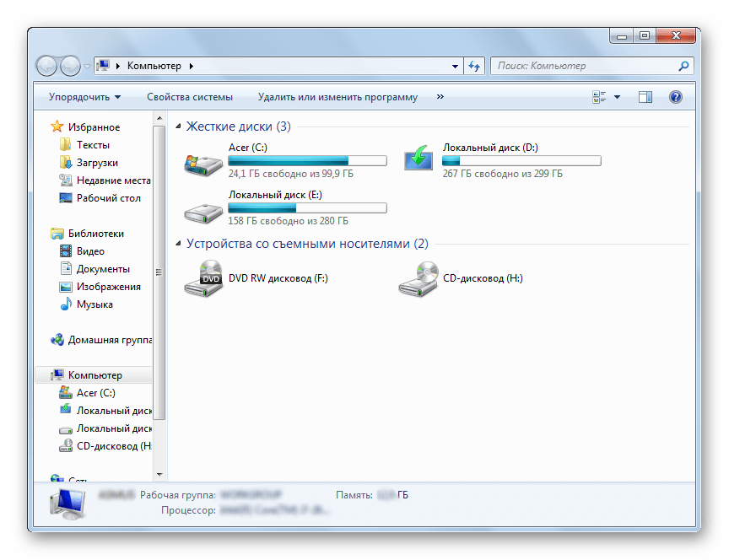Select Видео library
Viewport: 729px width, 560px height.
[90, 251]
